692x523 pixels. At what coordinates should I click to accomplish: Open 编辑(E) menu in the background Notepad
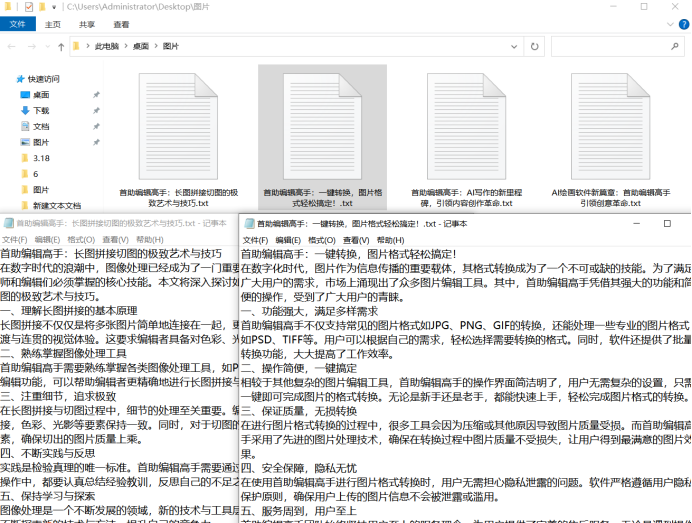point(47,240)
